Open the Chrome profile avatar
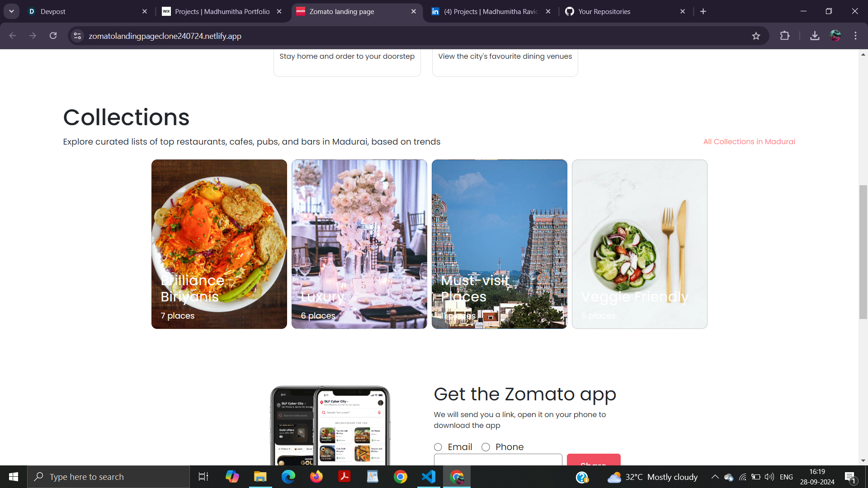 click(835, 36)
